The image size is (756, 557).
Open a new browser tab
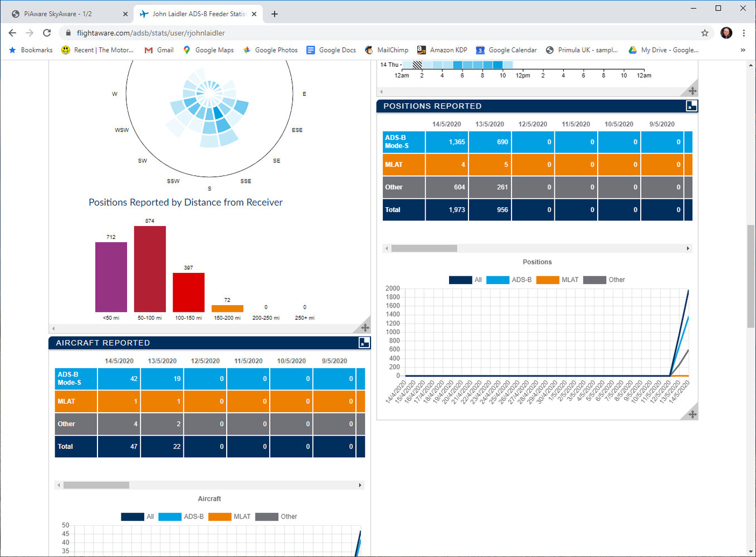point(274,14)
